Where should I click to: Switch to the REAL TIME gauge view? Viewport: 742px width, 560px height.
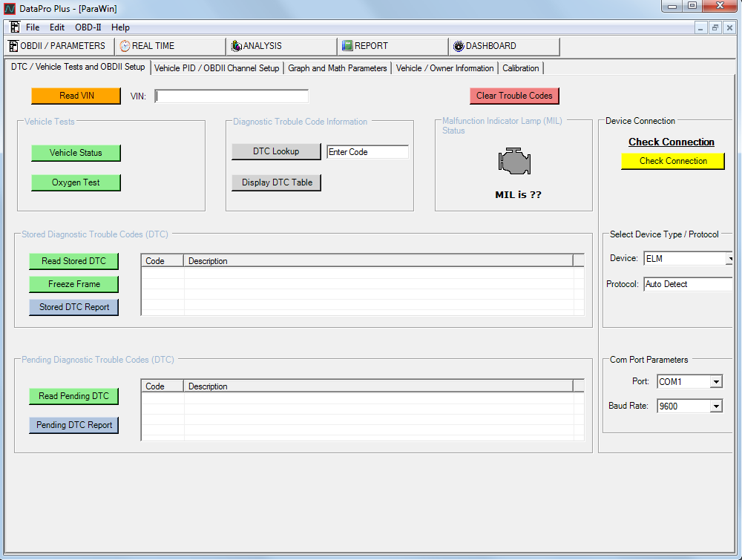coord(170,46)
